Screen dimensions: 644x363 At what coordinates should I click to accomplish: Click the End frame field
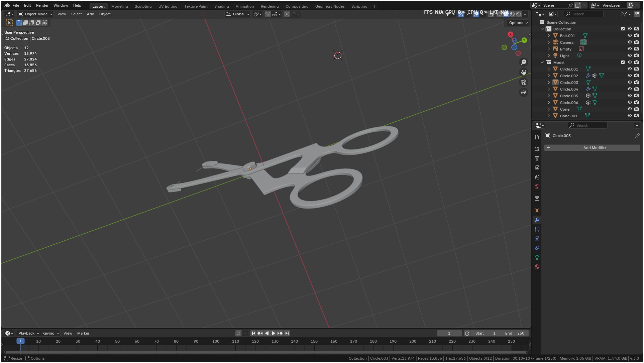pyautogui.click(x=515, y=333)
